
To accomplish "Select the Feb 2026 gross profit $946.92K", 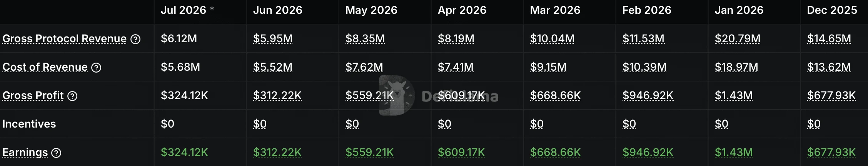I will [x=648, y=95].
